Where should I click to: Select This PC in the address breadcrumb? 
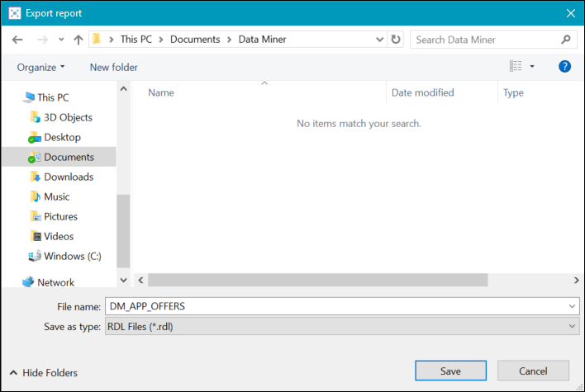click(x=136, y=39)
